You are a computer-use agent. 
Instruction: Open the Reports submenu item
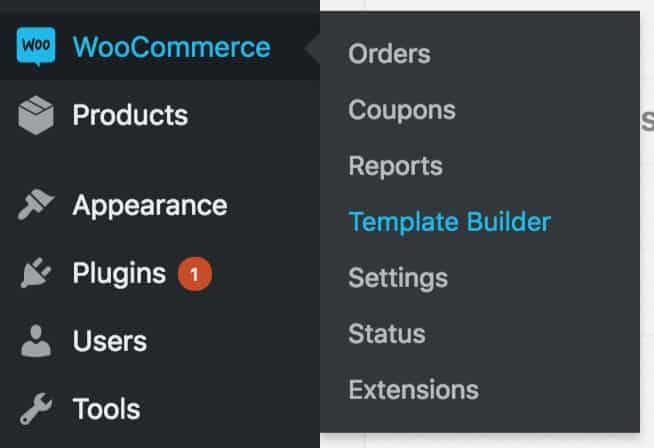coord(395,167)
